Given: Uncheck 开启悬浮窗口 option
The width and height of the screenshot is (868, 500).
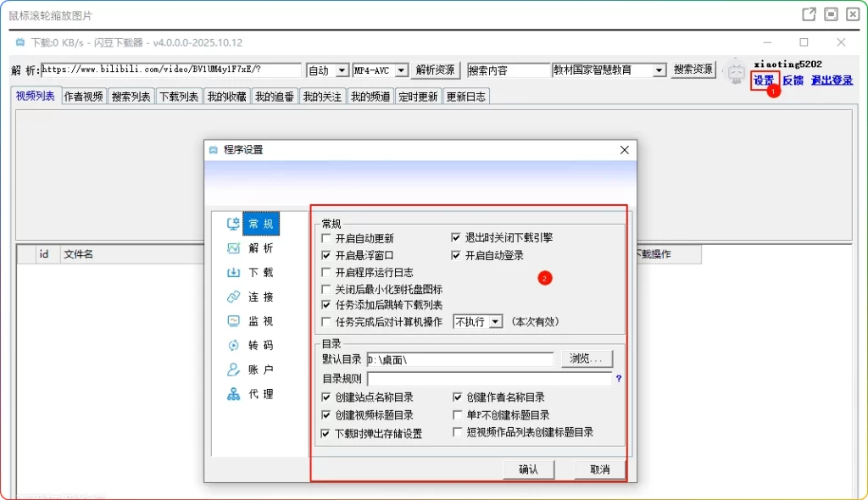Looking at the screenshot, I should pos(327,255).
